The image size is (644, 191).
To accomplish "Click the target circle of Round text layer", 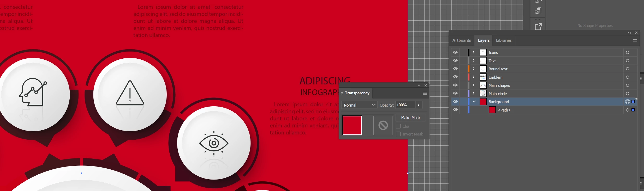I will [x=627, y=69].
